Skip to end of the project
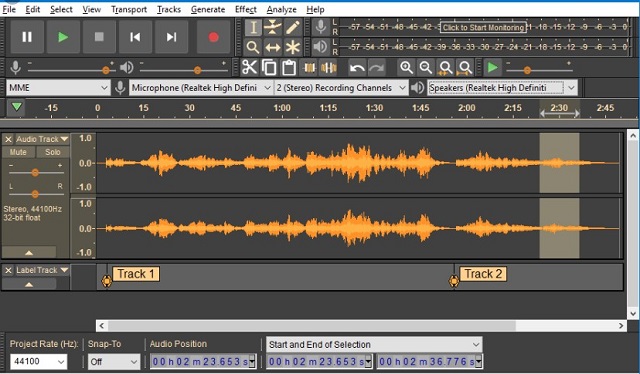Viewport: 640px width, 374px height. pos(171,37)
